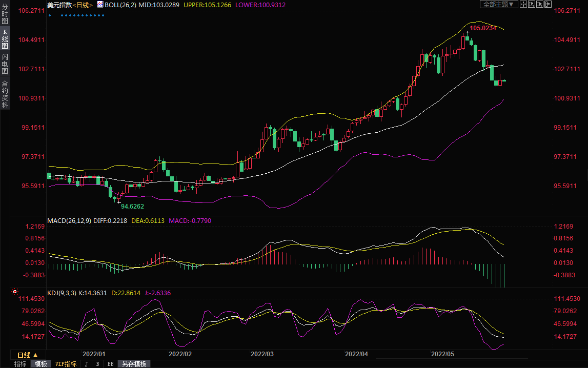The image size is (588, 368).
Task: Click the panel expand arrow icon at top right
Action: 548,4
